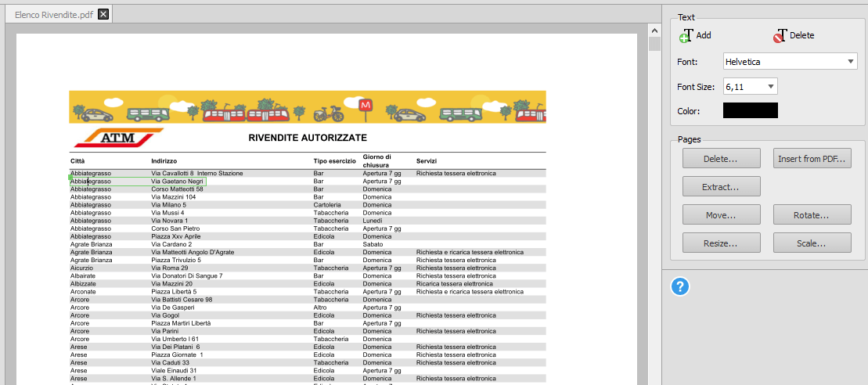The image size is (868, 385).
Task: Click the Delete text icon
Action: coord(780,36)
